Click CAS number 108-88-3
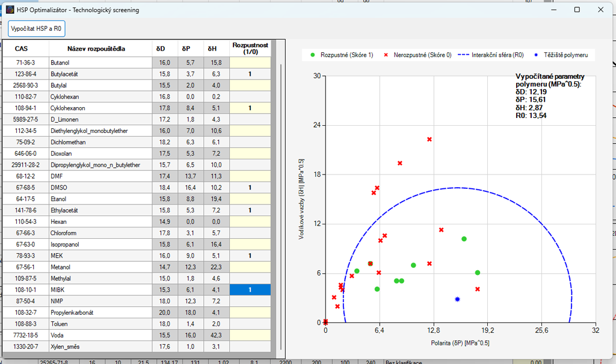Screen dimensions: 616x364 tap(25, 324)
